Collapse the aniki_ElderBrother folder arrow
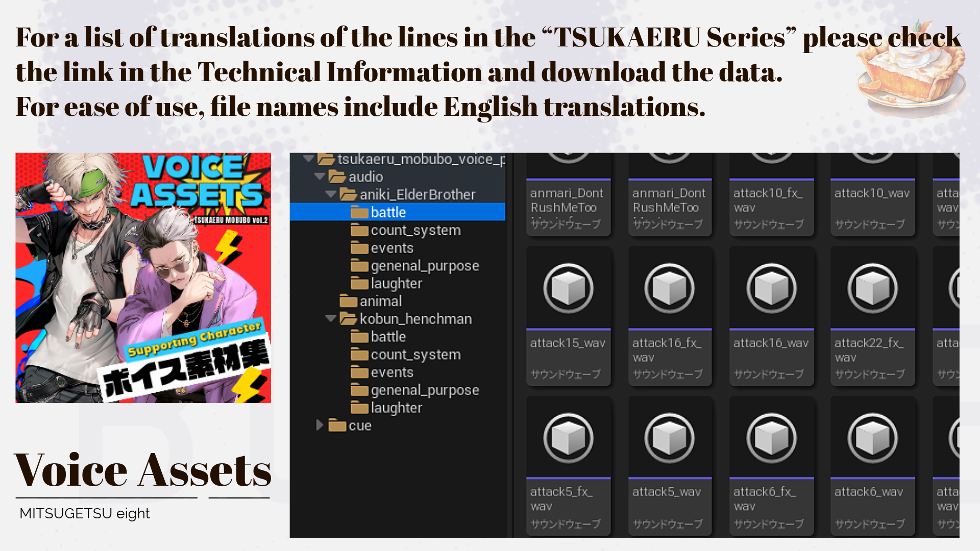980x551 pixels. tap(331, 194)
